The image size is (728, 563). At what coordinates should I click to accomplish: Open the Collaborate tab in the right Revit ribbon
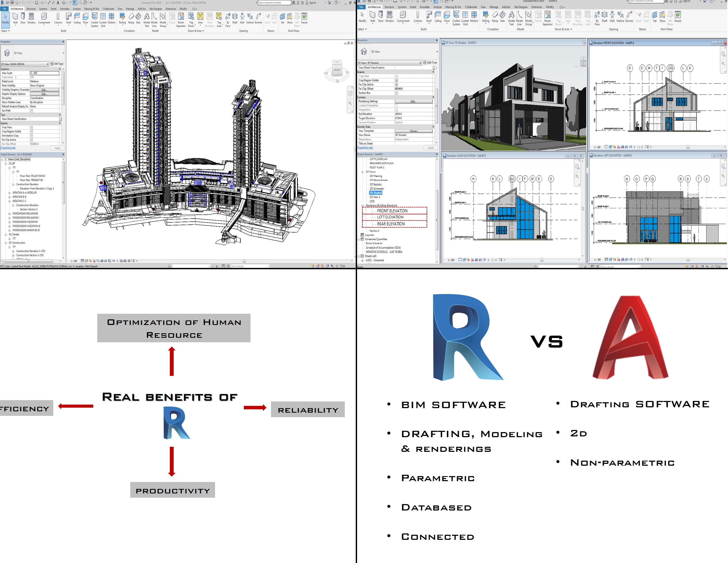471,7
